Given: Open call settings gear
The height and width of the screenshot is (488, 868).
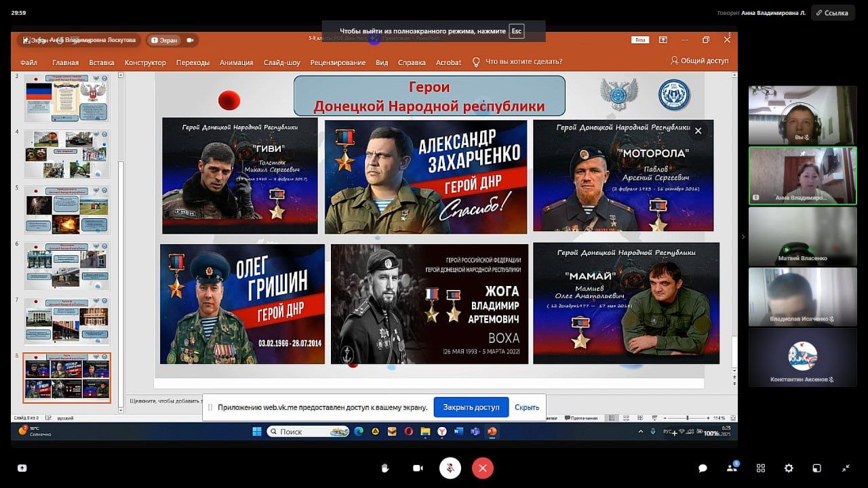Looking at the screenshot, I should (789, 468).
